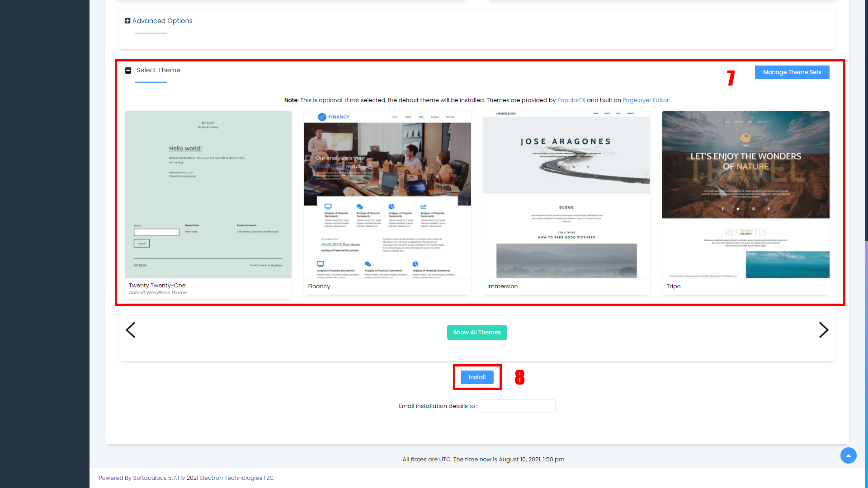The width and height of the screenshot is (868, 488).
Task: Open PopularFX link
Action: click(x=571, y=100)
